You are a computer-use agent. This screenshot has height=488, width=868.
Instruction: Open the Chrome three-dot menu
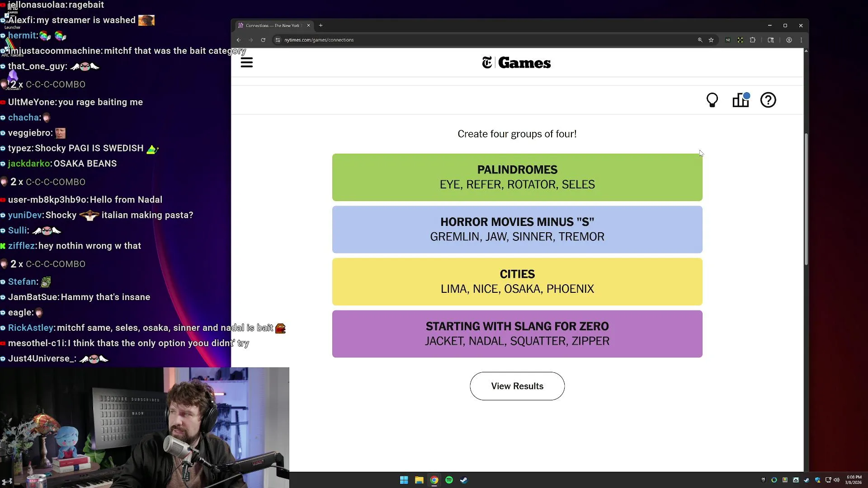[x=801, y=40]
